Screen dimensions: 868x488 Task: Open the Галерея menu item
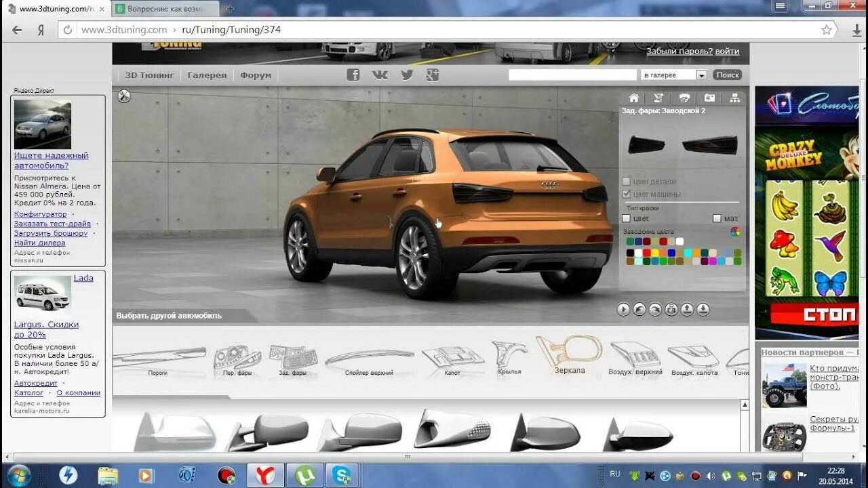[x=207, y=75]
